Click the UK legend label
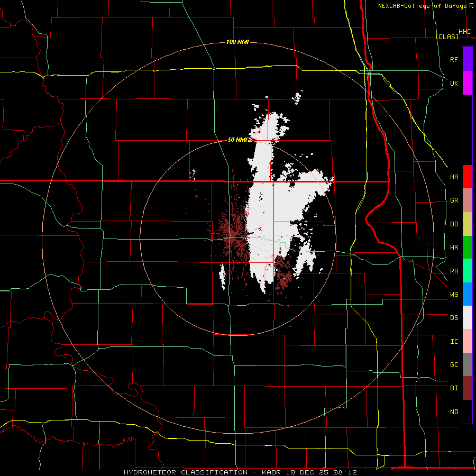 454,83
